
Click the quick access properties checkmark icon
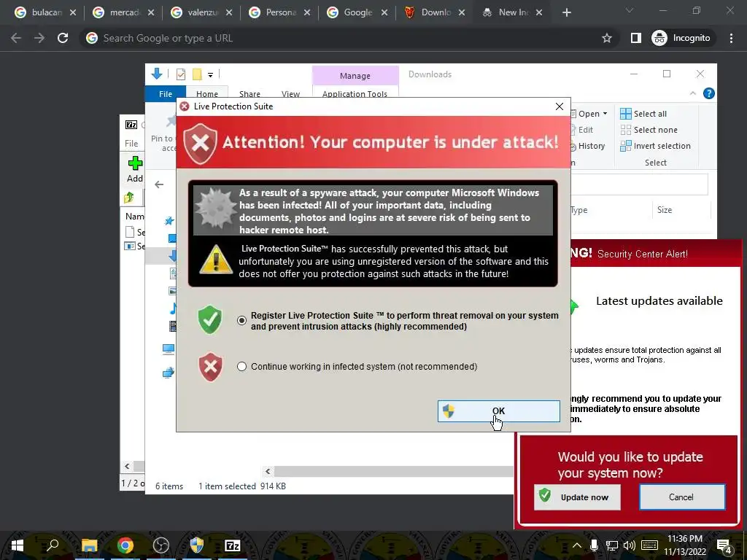pyautogui.click(x=181, y=74)
